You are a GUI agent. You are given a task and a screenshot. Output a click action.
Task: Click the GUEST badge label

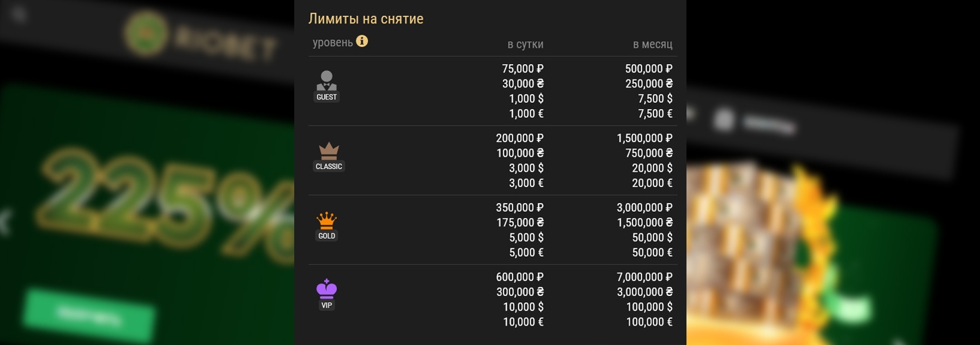click(327, 97)
